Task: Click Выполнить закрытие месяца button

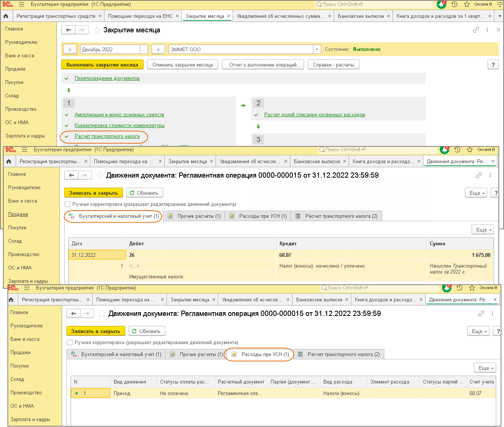Action: point(102,65)
